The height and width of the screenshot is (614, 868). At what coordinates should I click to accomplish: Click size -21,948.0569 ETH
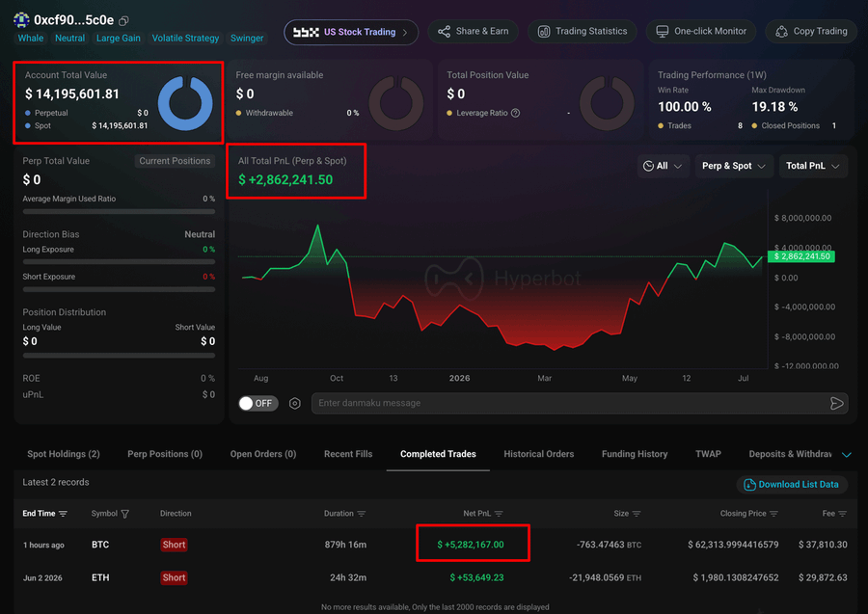tap(605, 577)
